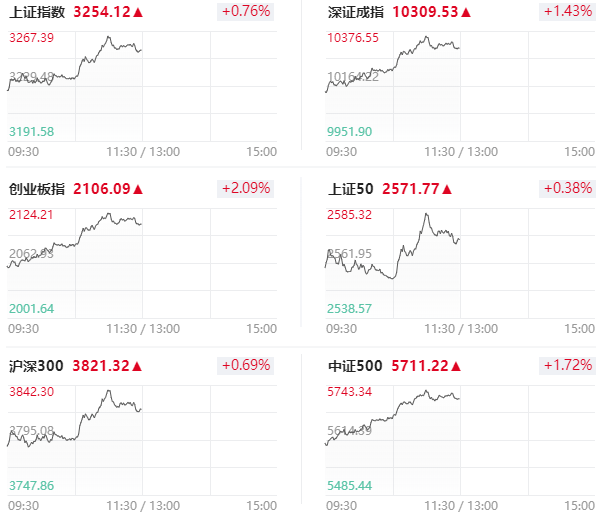Click the +0.38% percentage badge
The image size is (603, 518).
point(567,188)
